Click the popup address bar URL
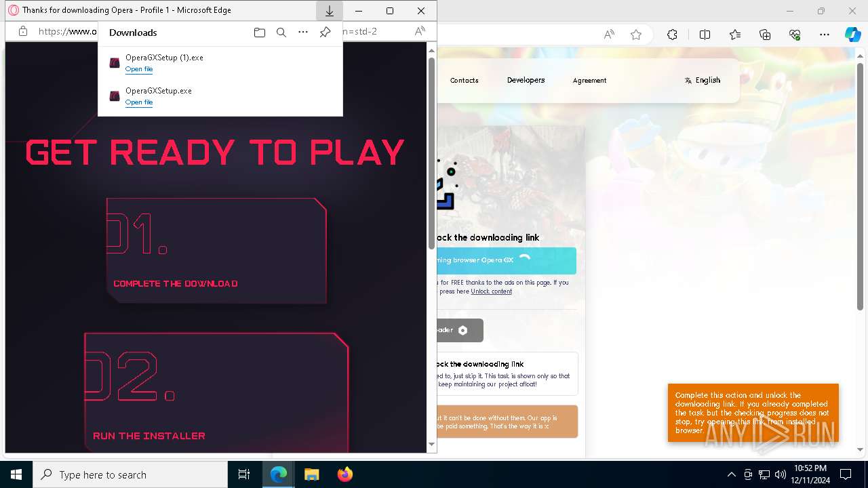The height and width of the screenshot is (488, 868). [68, 31]
